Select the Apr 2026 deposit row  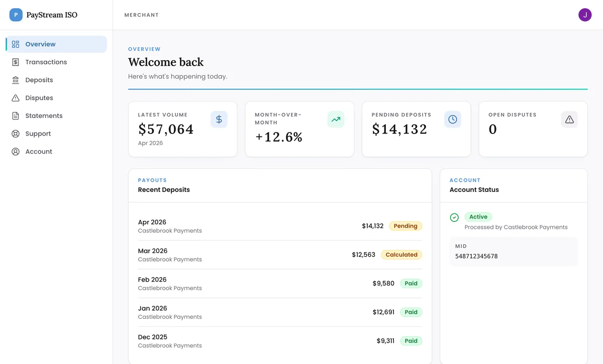coord(280,226)
